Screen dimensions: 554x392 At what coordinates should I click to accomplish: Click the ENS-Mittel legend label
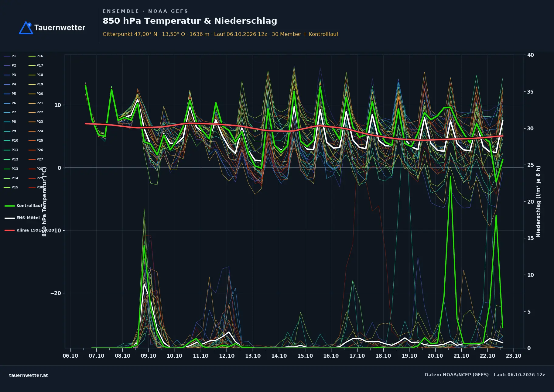click(28, 218)
